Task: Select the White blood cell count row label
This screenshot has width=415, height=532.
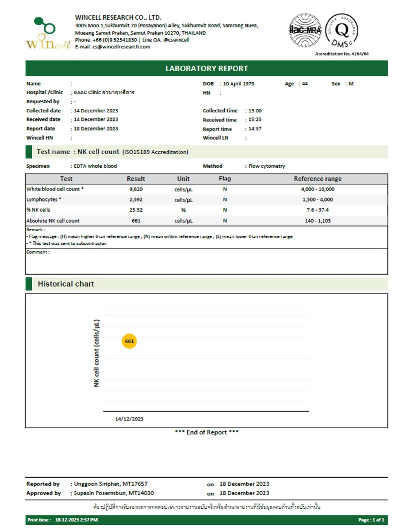Action: [x=55, y=189]
